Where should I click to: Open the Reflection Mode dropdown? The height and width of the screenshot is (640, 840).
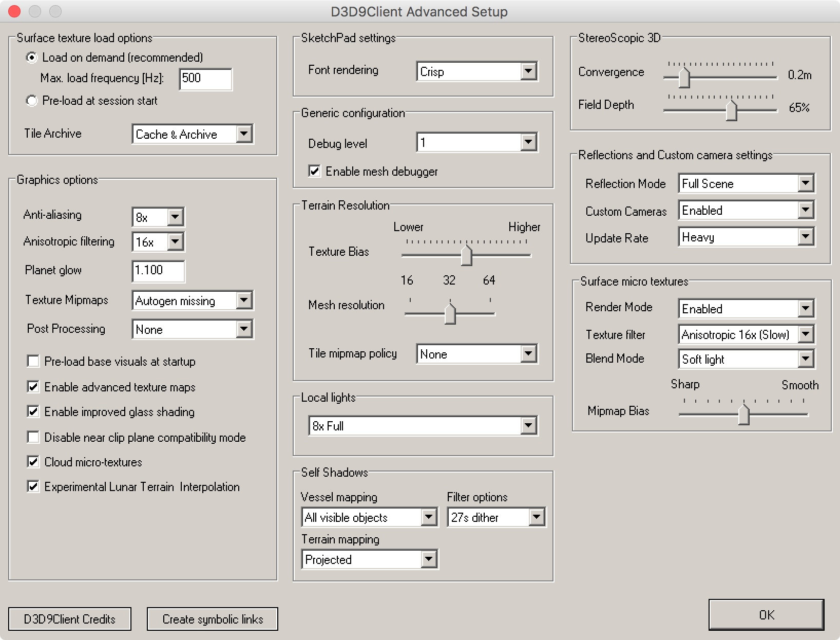pos(747,183)
